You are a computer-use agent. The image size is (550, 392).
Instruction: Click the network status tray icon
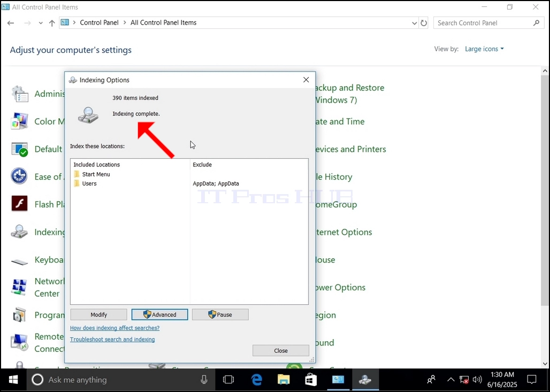[x=464, y=380]
